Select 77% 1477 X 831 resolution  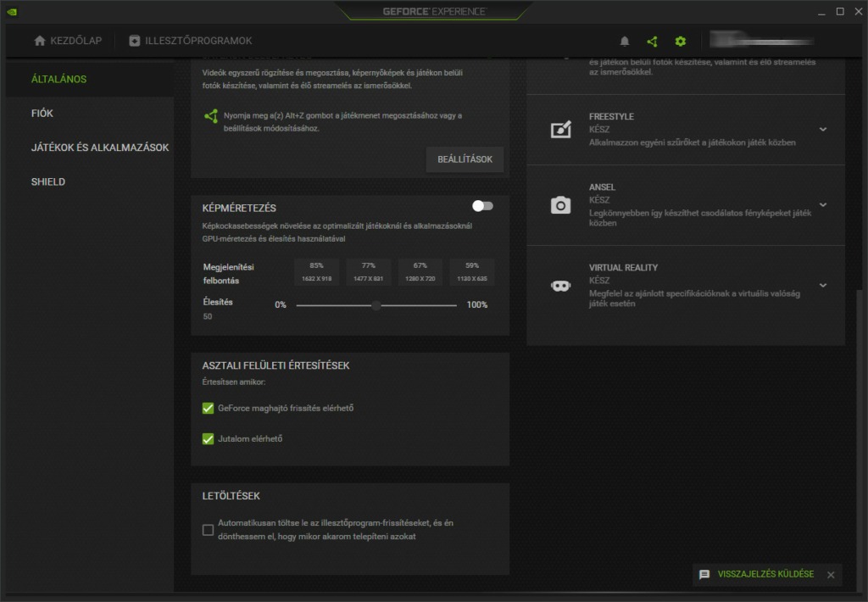pyautogui.click(x=368, y=272)
